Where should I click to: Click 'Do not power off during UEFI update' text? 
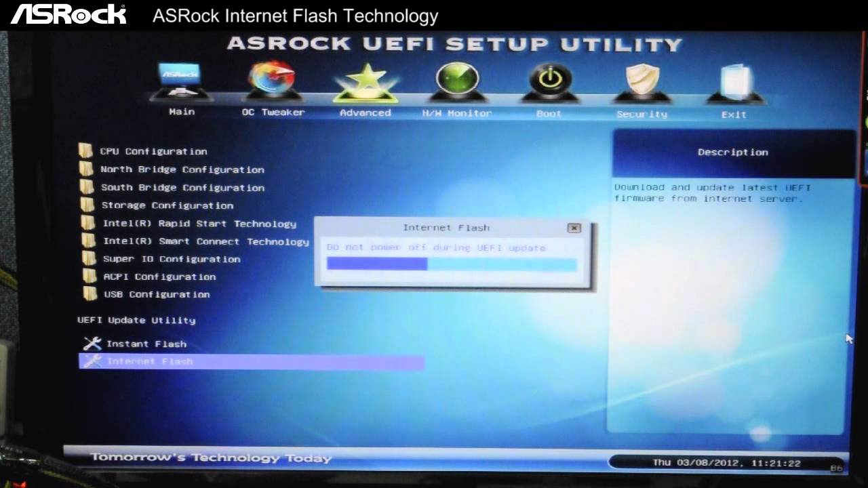(x=436, y=248)
